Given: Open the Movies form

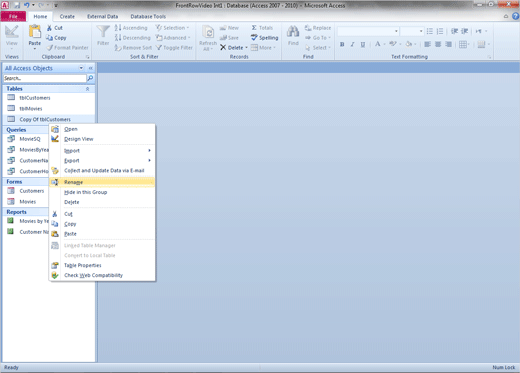Looking at the screenshot, I should coord(27,202).
